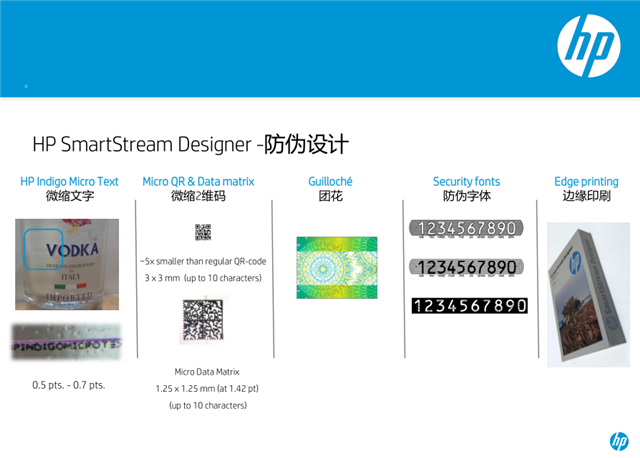Select text ~5x smaller than regular QR-code

[x=203, y=261]
